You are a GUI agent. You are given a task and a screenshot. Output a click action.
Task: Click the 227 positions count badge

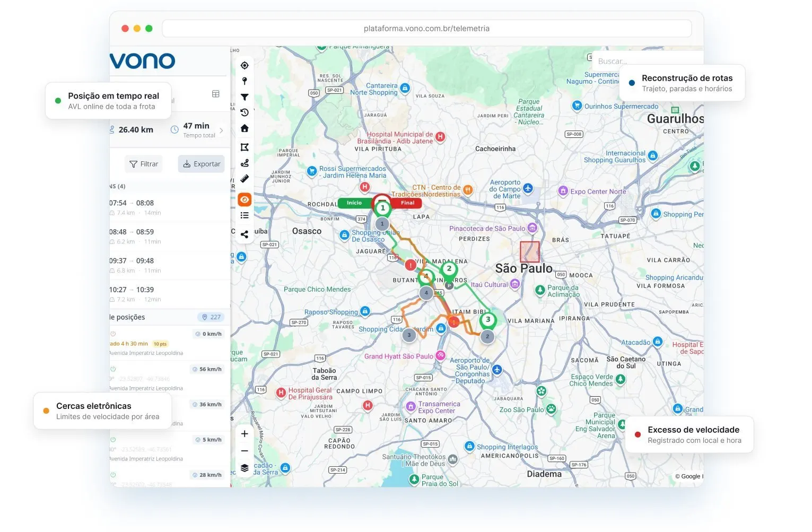point(211,317)
